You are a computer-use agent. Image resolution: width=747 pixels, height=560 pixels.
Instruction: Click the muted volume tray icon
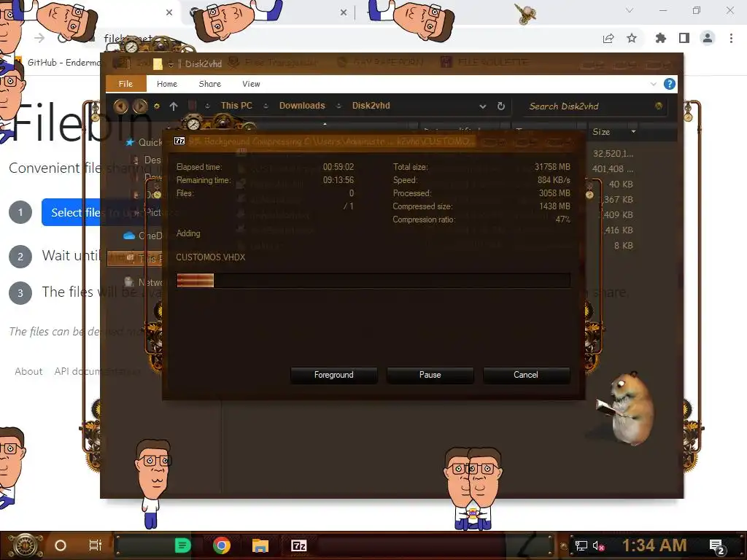(598, 545)
